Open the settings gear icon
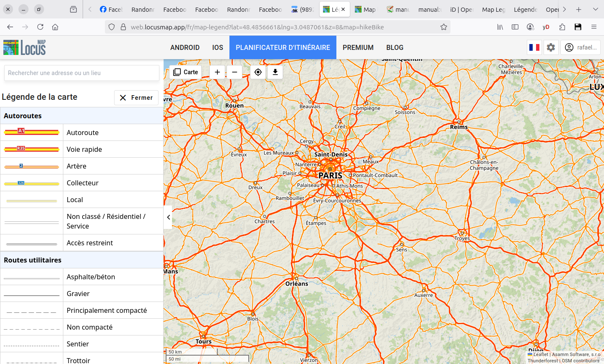This screenshot has width=604, height=364. (x=551, y=47)
